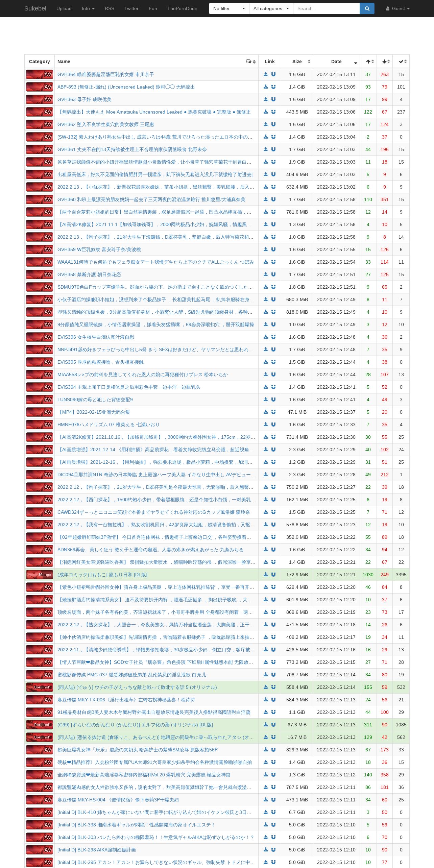Click the size cell "47.1 MiB"

click(x=297, y=412)
